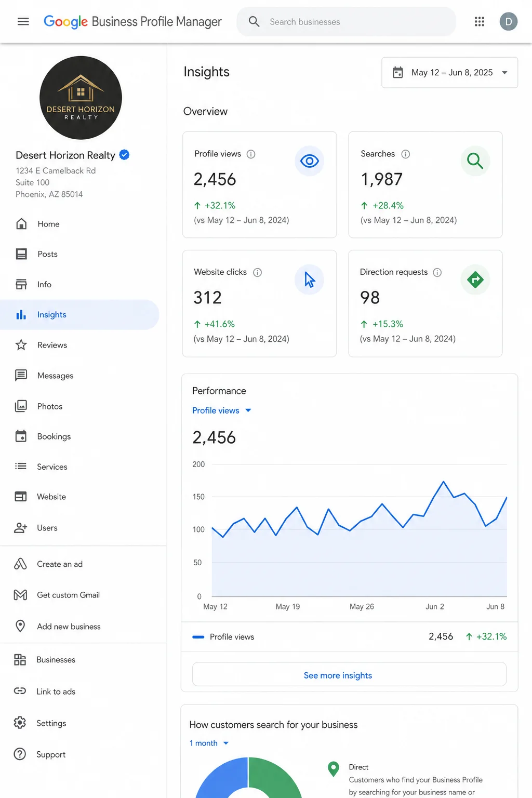Open info tooltip for Profile views

tap(251, 154)
